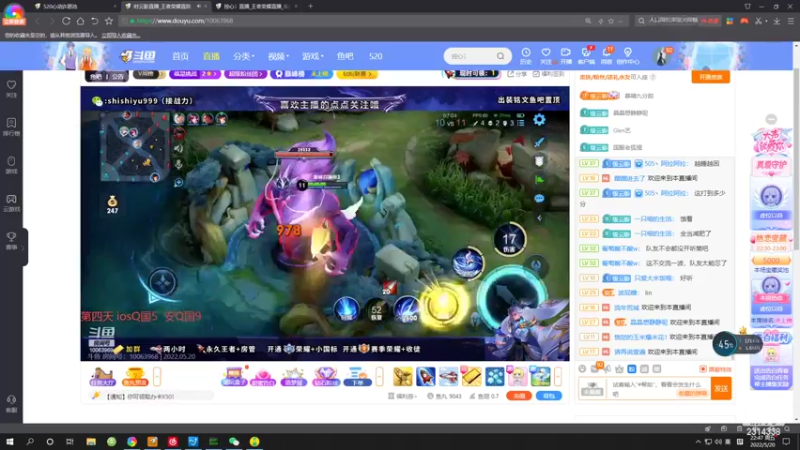Click the Follow heart in left sidebar

click(11, 88)
